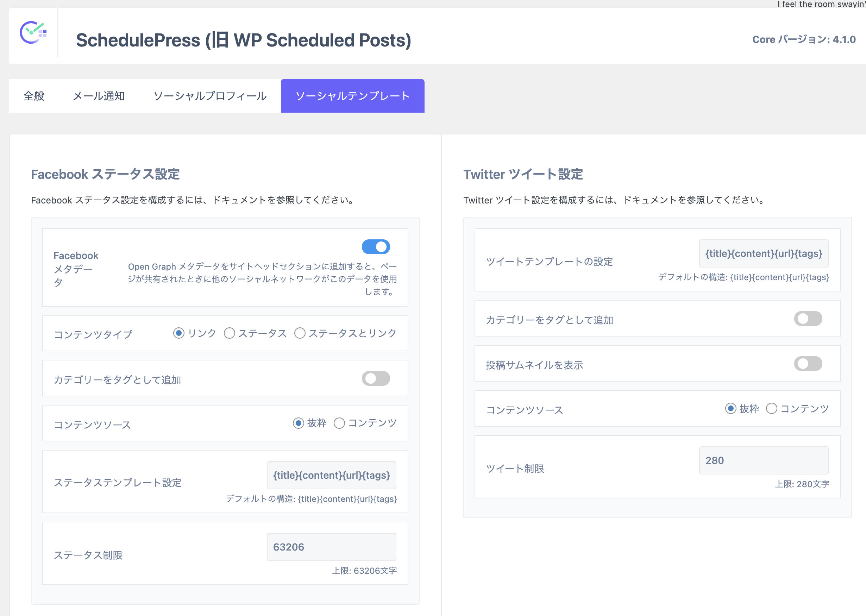Viewport: 866px width, 616px height.
Task: Click the 上限: 63206文字 hint text
Action: point(364,571)
